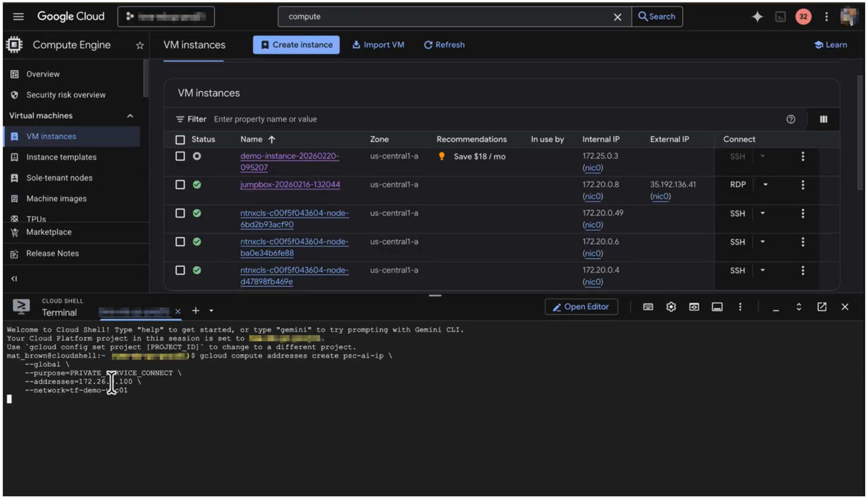The width and height of the screenshot is (868, 500).
Task: Select the demo-instance-20260220 row checkbox
Action: [x=180, y=156]
